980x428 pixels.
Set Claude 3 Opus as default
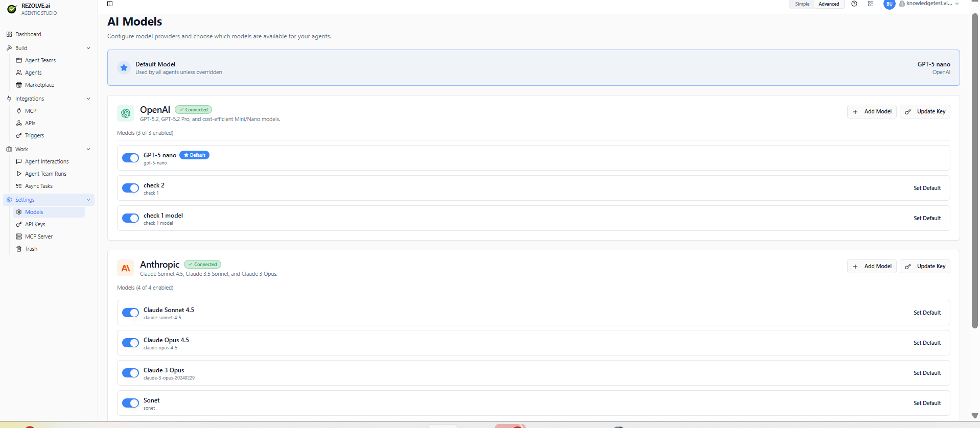(x=927, y=373)
